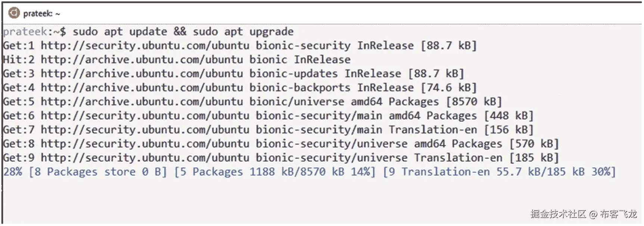Open the Get:9 security.ubuntu.com URL
Image resolution: width=644 pixels, height=226 pixels.
(145, 157)
